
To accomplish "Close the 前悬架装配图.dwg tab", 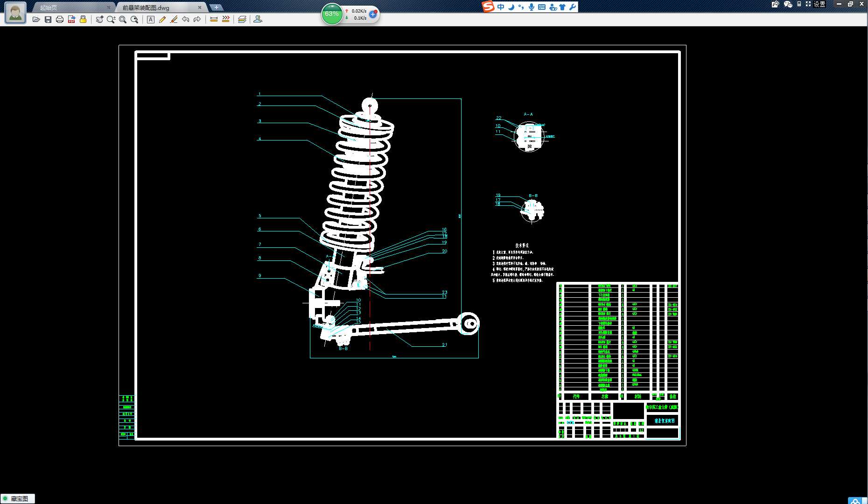I will point(200,7).
